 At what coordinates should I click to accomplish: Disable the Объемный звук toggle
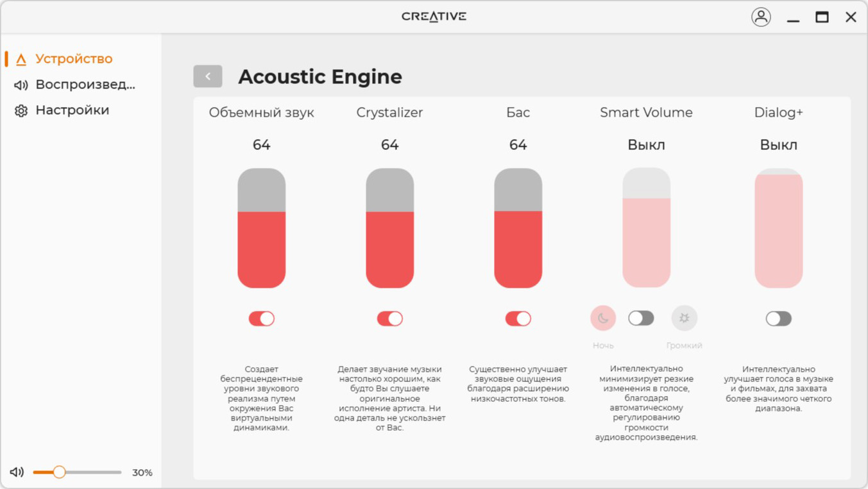tap(262, 319)
